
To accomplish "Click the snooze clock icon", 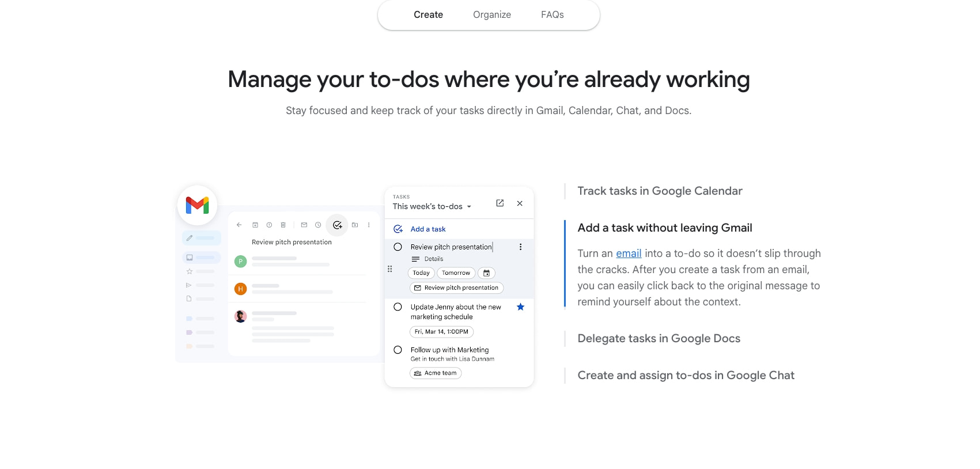I will [318, 225].
